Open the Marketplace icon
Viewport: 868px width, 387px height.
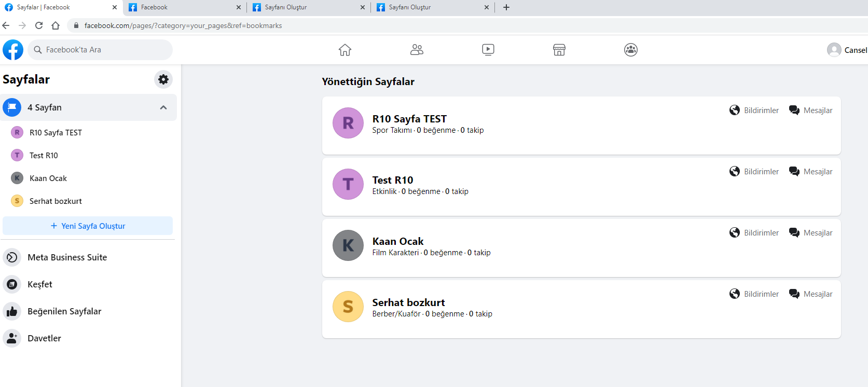pyautogui.click(x=559, y=50)
